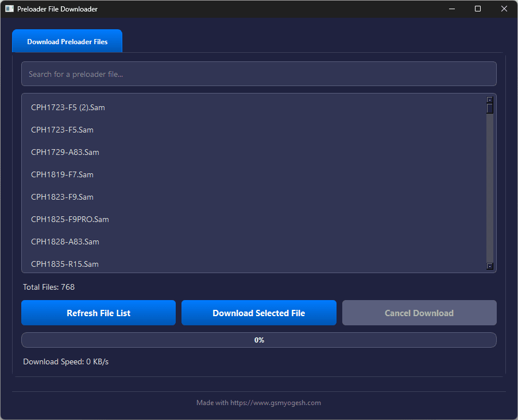Click the file list scroll up arrow

pos(490,100)
